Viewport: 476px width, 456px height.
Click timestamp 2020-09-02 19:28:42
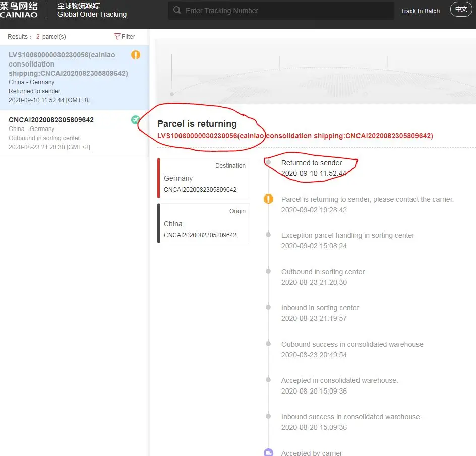coord(314,210)
